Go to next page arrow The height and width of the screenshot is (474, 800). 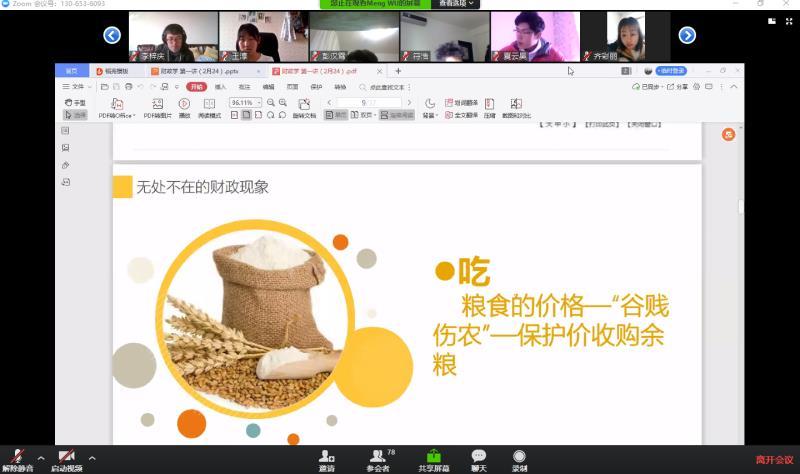click(409, 103)
